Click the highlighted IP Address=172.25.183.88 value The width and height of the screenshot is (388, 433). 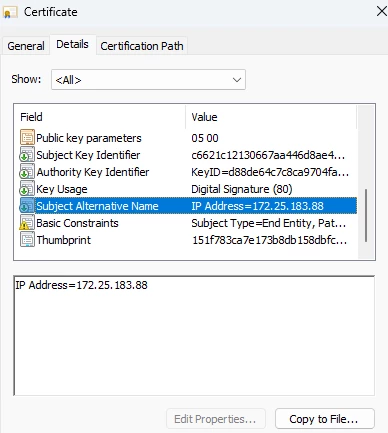[257, 206]
